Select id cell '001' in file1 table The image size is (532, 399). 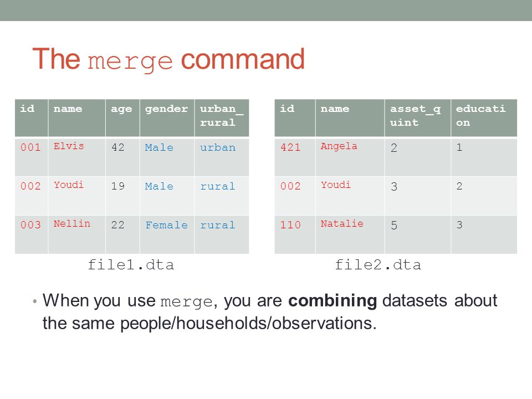[32, 157]
